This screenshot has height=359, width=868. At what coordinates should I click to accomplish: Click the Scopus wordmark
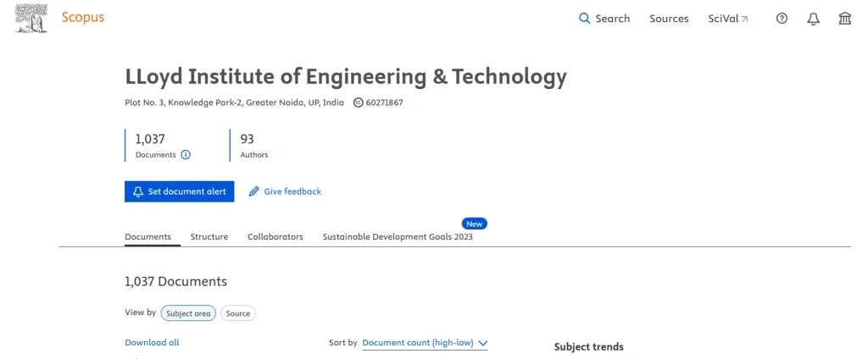[83, 18]
